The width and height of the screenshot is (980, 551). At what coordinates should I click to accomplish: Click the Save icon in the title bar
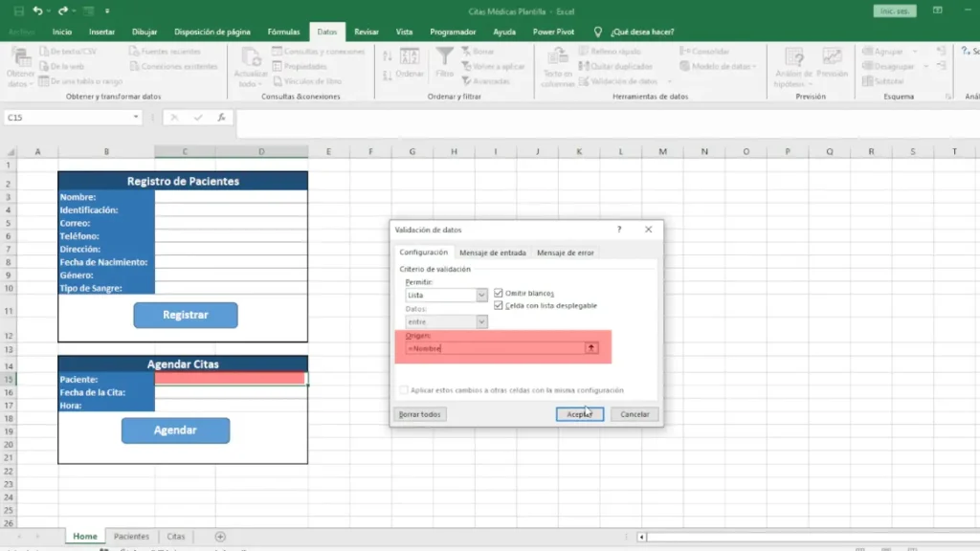(19, 11)
